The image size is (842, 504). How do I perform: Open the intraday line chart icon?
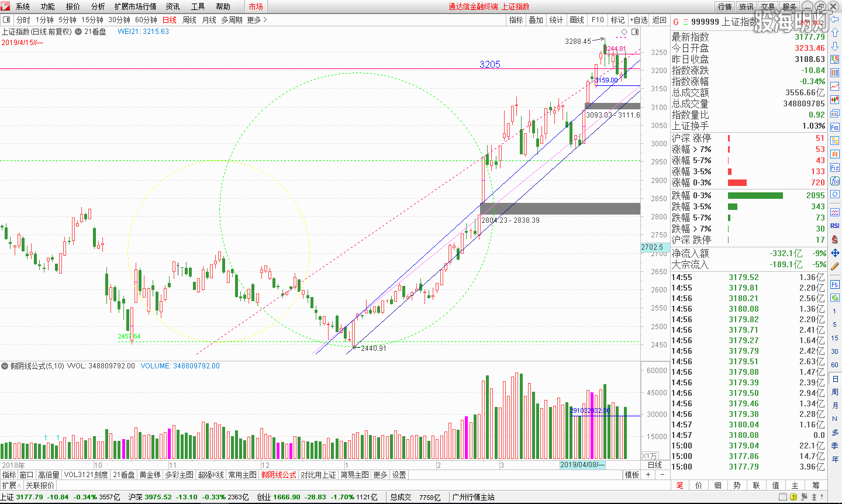click(835, 86)
